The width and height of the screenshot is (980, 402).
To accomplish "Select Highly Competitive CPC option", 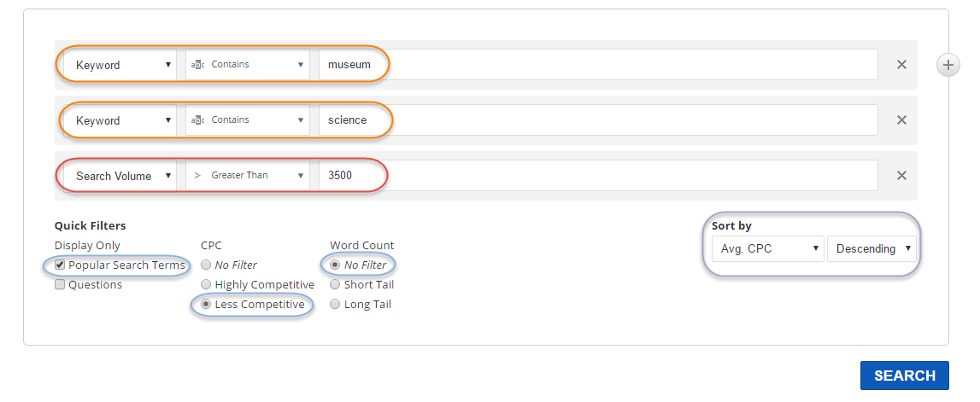I will point(205,285).
